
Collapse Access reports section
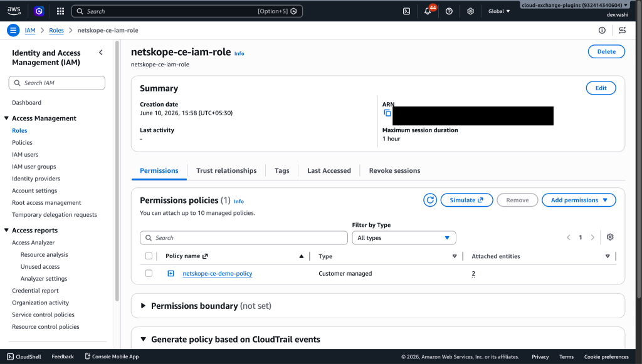pyautogui.click(x=6, y=231)
